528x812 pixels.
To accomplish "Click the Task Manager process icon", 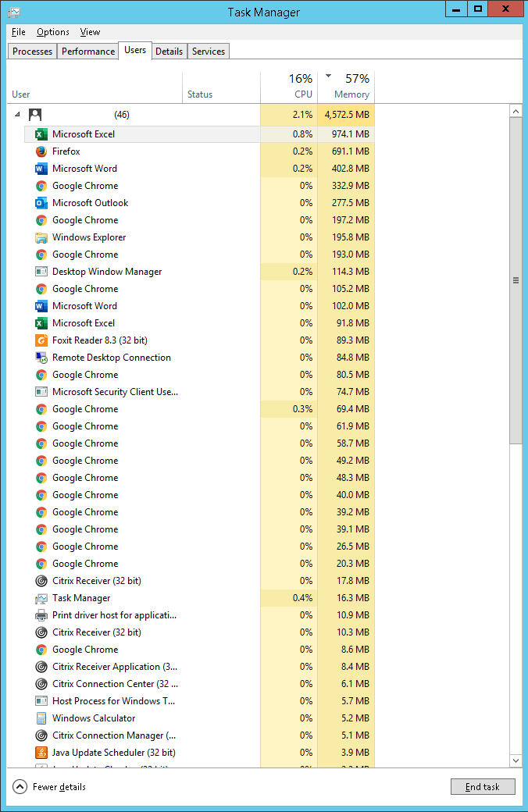I will click(41, 598).
